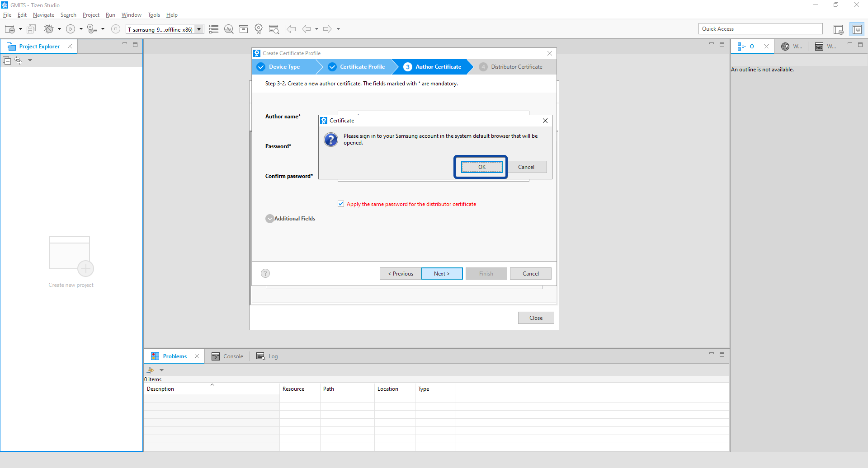Open the Navigate menu

click(43, 15)
